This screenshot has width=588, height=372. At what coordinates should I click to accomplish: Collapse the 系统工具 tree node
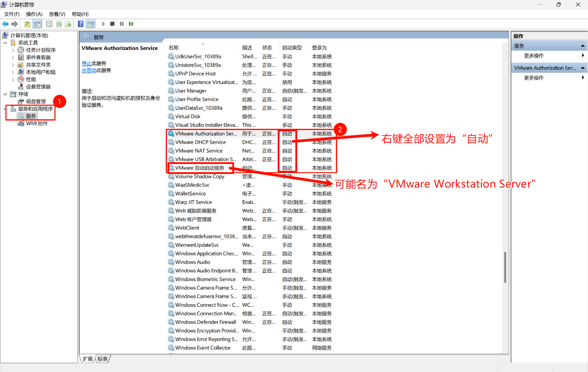tap(5, 43)
